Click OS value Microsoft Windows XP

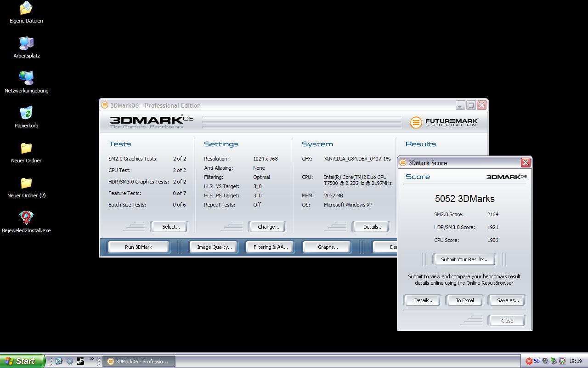(x=348, y=205)
